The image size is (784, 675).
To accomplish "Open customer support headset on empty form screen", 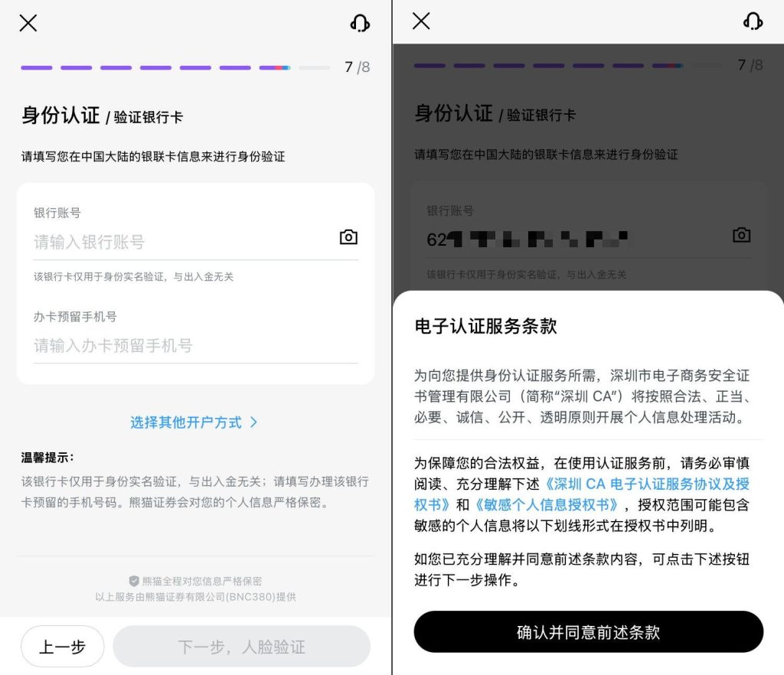I will coord(360,23).
